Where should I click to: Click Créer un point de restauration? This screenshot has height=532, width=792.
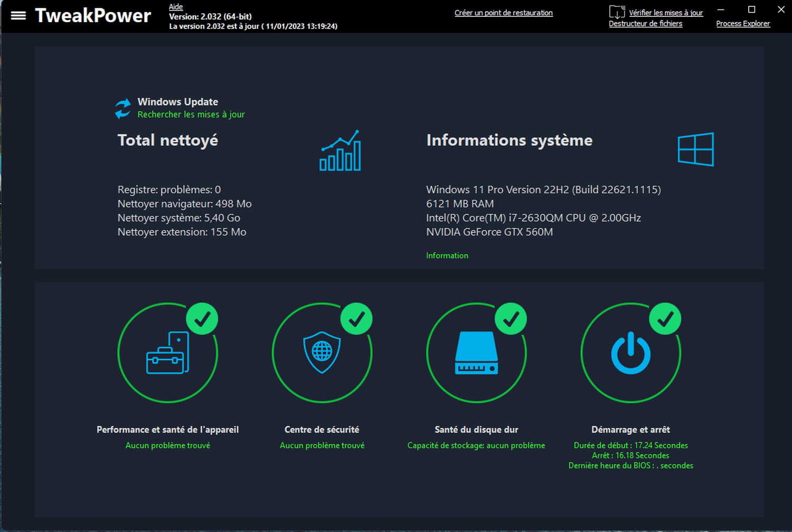(x=503, y=13)
